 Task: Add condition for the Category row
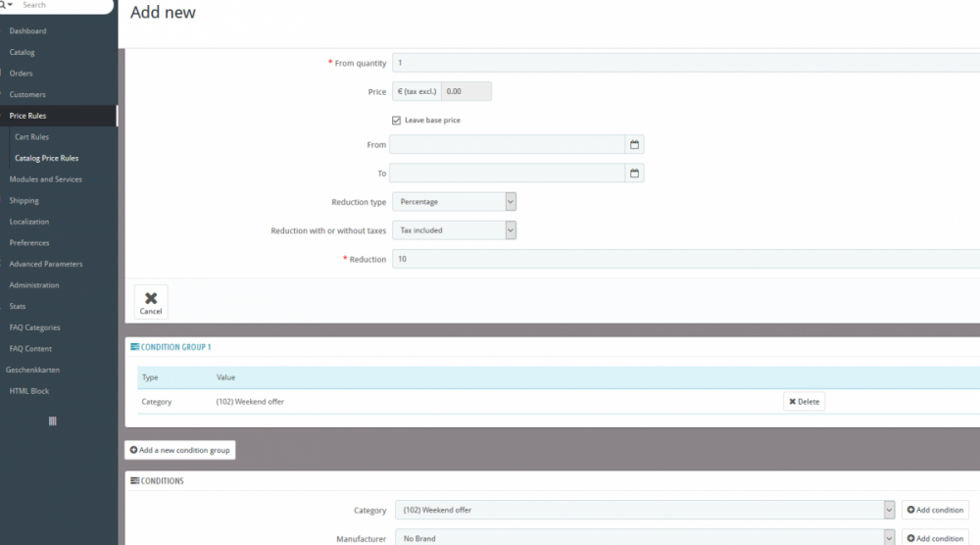pos(935,510)
